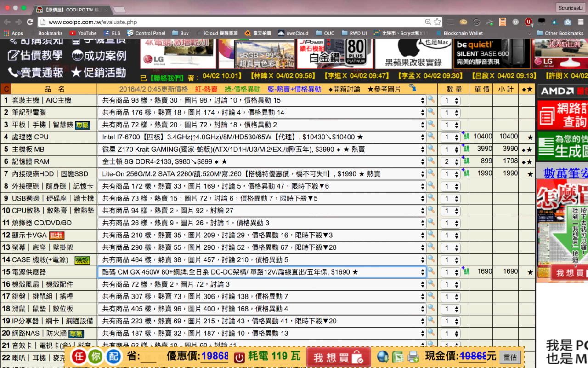Open the 促銷活動 link
The image size is (588, 368).
(98, 72)
